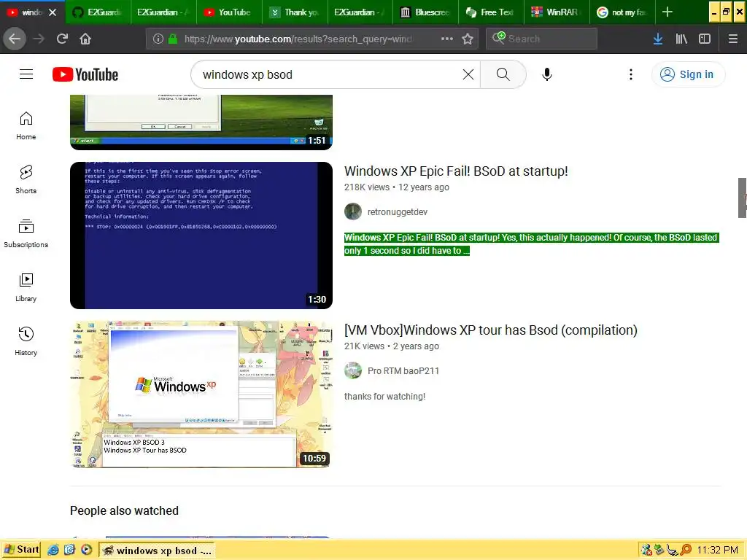The image size is (747, 560).
Task: Switch to the YouTube tab
Action: click(x=228, y=12)
